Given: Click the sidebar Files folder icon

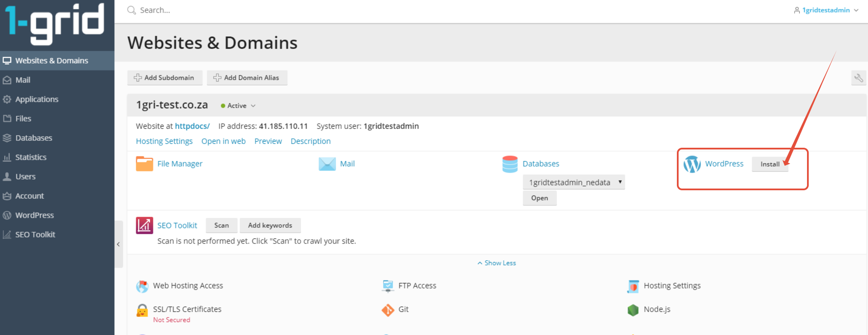Looking at the screenshot, I should (x=7, y=119).
